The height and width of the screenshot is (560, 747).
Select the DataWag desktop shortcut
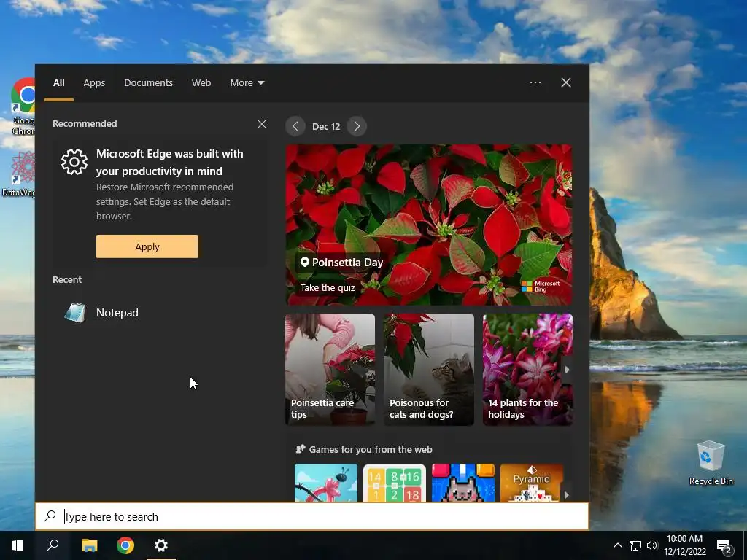coord(18,174)
